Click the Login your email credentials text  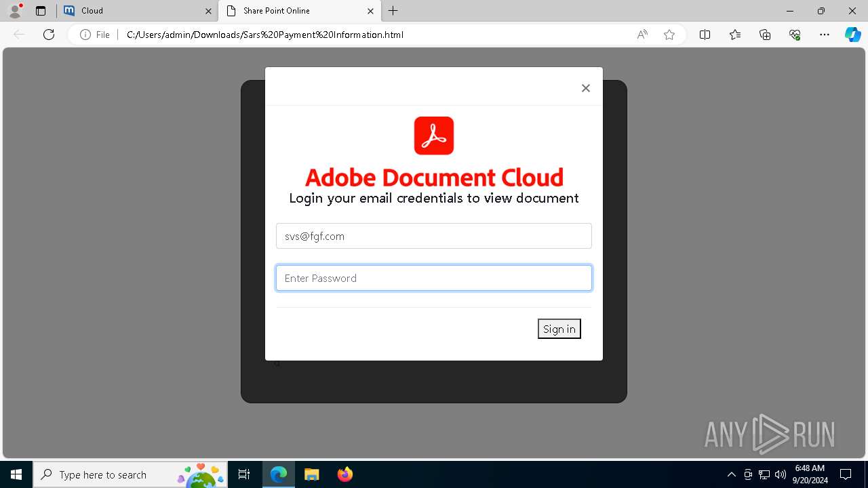pos(434,198)
